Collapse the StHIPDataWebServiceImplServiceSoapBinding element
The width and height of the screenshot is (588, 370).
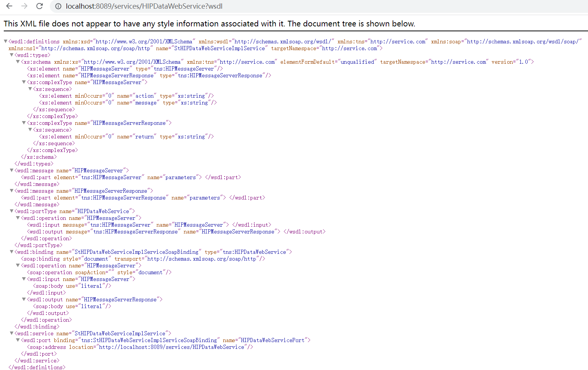click(x=11, y=252)
